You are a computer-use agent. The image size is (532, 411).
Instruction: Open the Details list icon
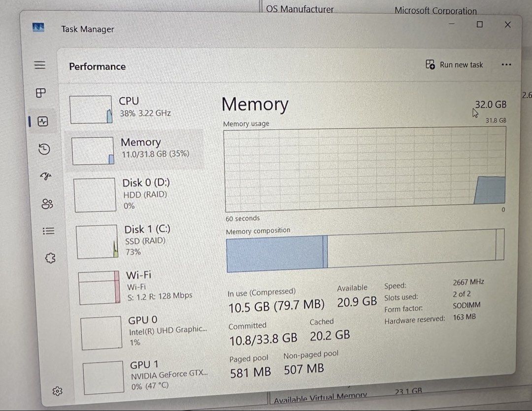point(48,231)
